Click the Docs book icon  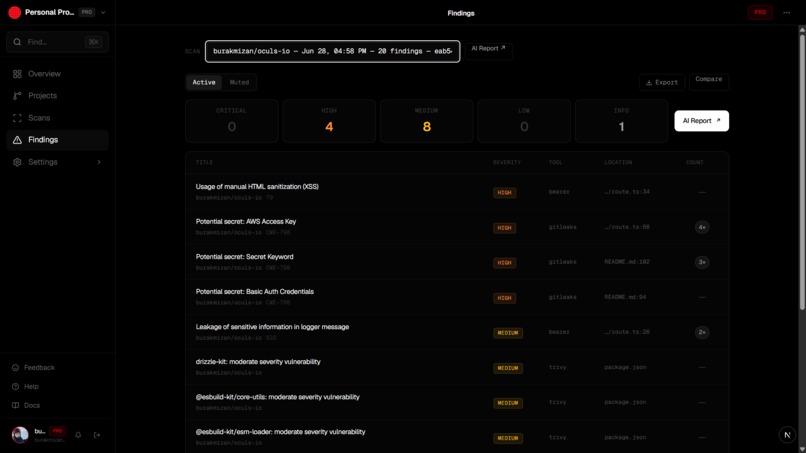(x=15, y=405)
